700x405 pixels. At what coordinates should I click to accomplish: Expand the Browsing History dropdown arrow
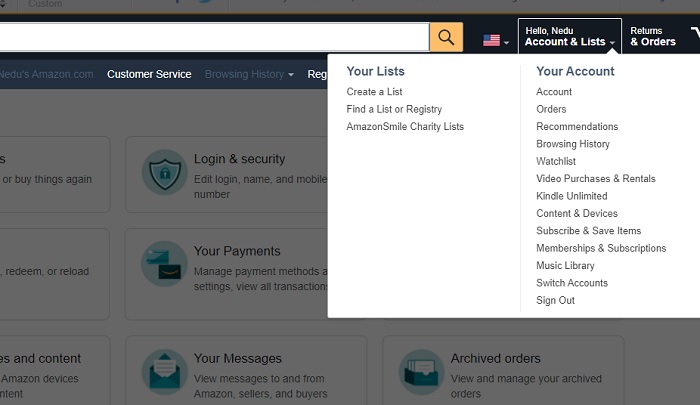pyautogui.click(x=291, y=75)
